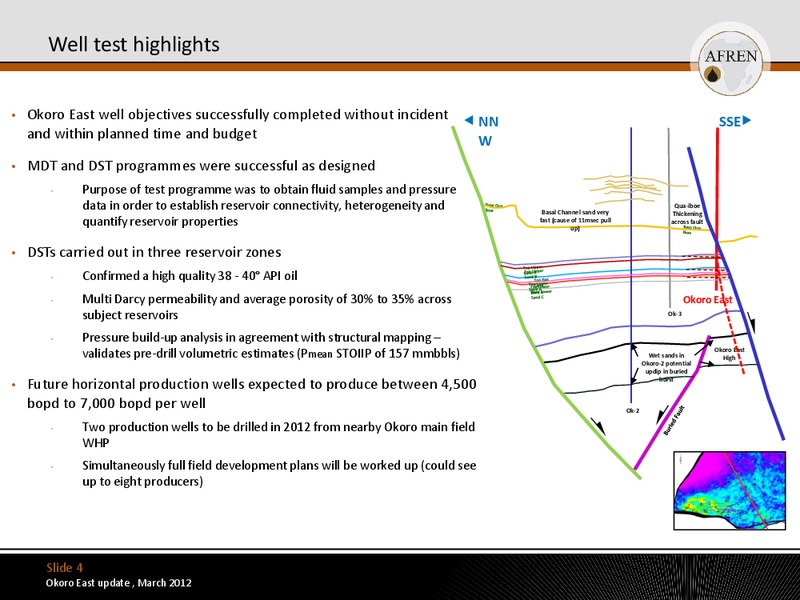Click the 'Okoro East High' annotation
The width and height of the screenshot is (800, 600).
(x=729, y=354)
